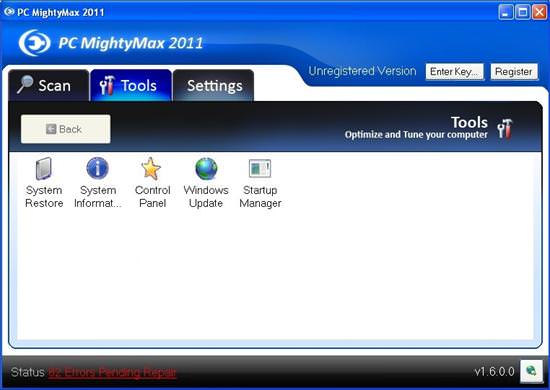Open the Windows Update globe icon
Image resolution: width=550 pixels, height=390 pixels.
[206, 169]
